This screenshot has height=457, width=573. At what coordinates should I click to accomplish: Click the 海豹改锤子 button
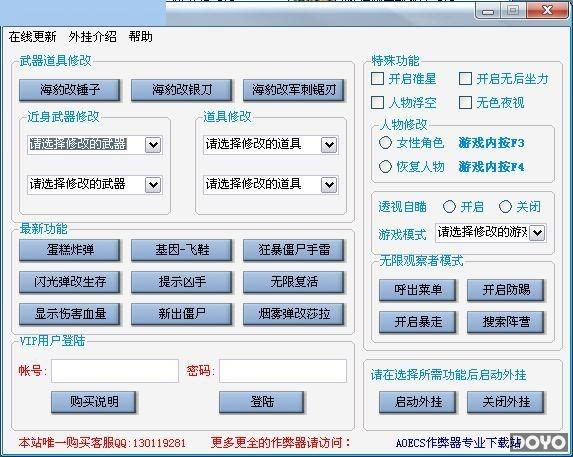click(69, 90)
